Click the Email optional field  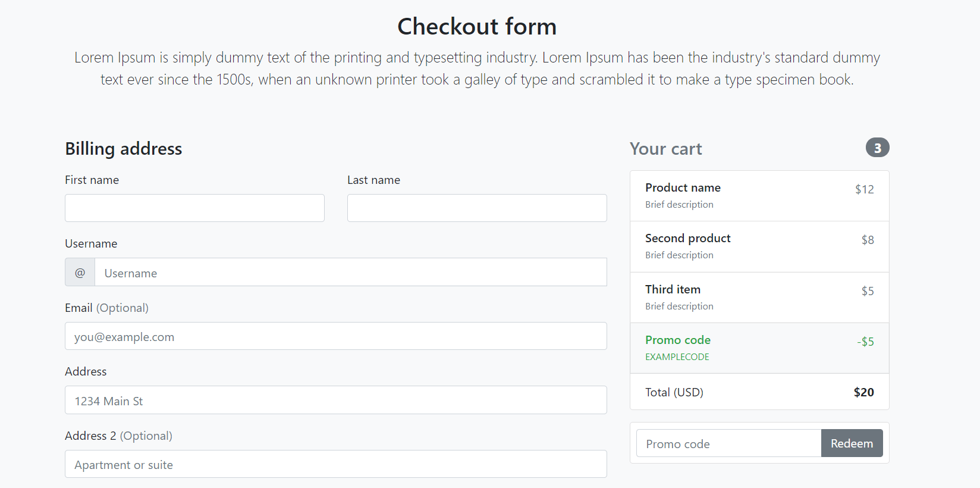coord(335,336)
